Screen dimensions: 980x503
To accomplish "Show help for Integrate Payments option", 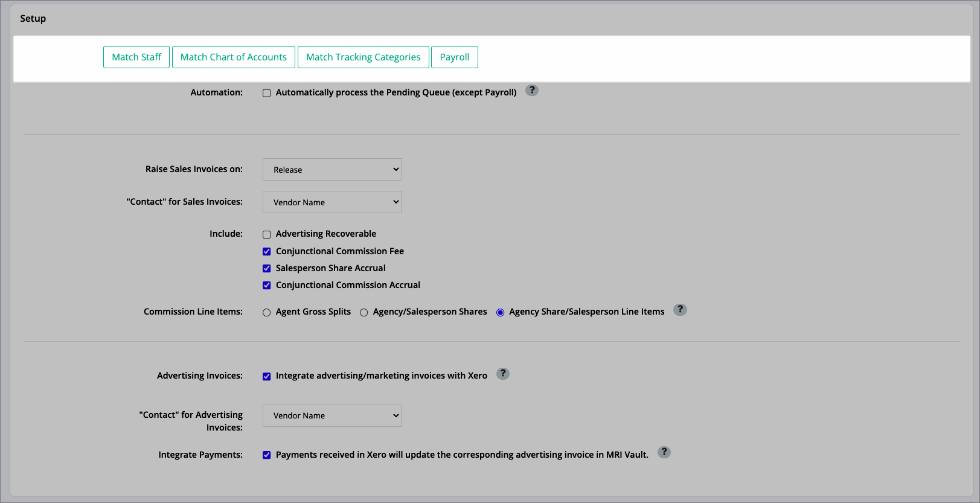I will click(664, 452).
